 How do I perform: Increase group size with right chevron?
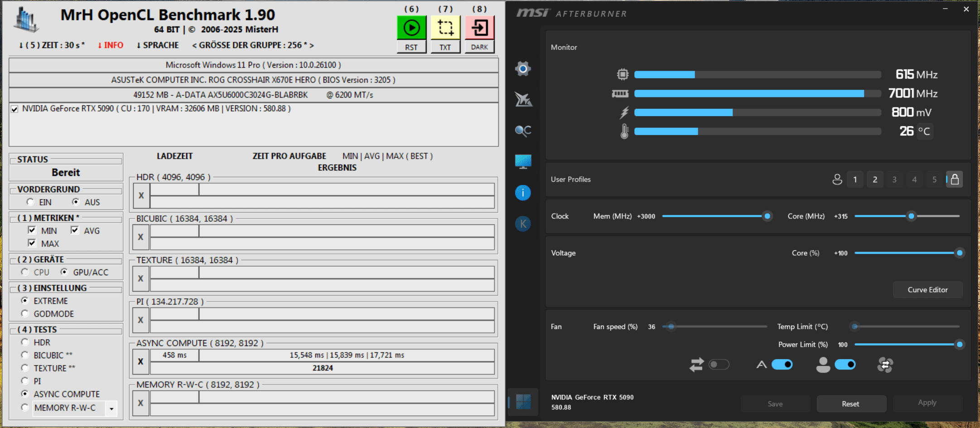pos(311,45)
